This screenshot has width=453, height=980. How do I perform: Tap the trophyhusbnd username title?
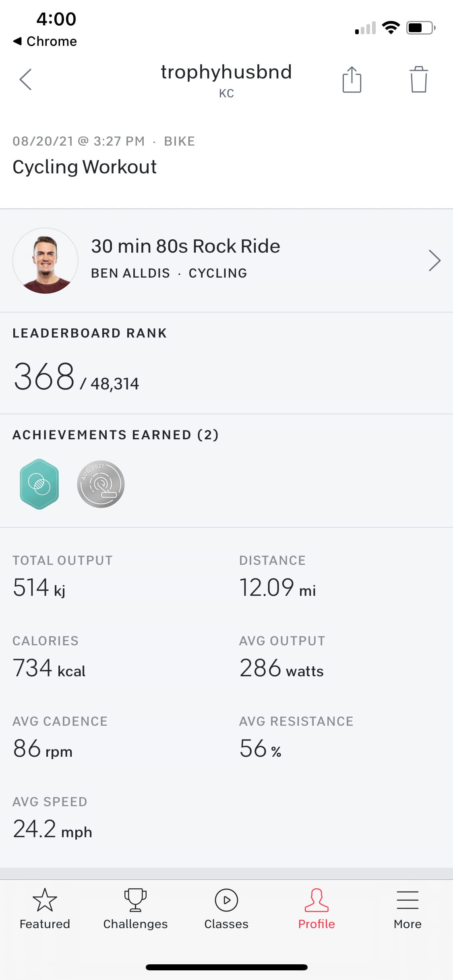[226, 72]
